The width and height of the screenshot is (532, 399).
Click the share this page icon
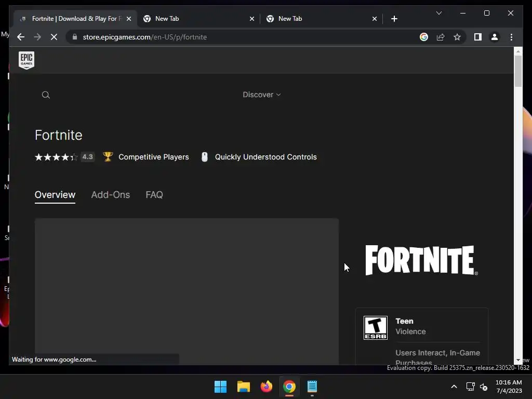(441, 37)
